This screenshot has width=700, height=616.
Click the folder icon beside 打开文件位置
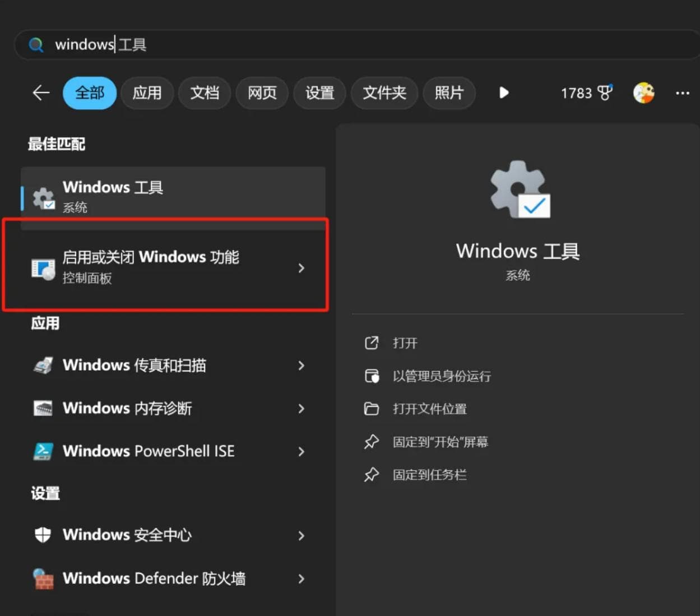[x=372, y=409]
